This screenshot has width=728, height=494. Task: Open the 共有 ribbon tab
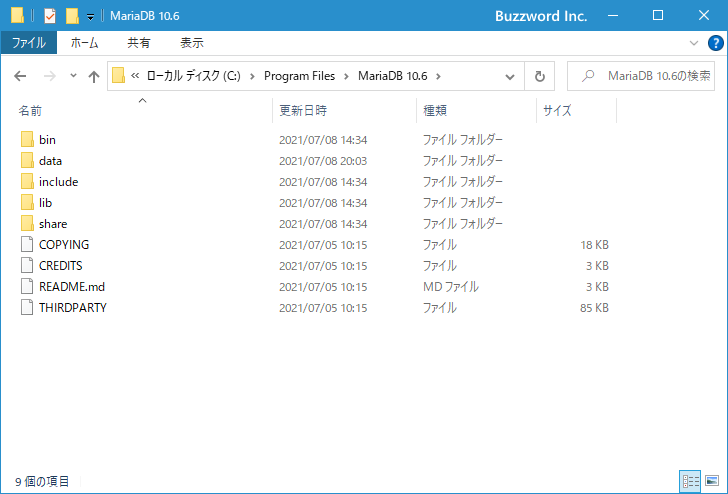click(139, 43)
